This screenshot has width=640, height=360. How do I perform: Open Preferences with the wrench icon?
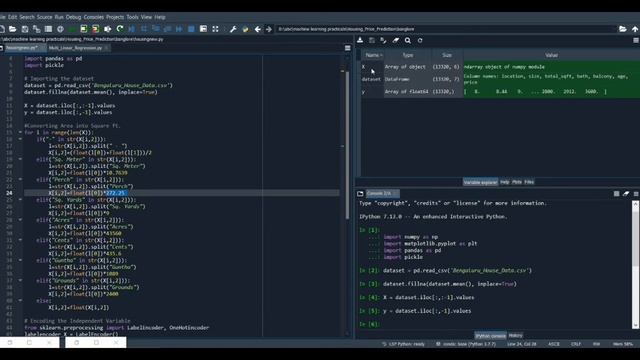tap(233, 29)
